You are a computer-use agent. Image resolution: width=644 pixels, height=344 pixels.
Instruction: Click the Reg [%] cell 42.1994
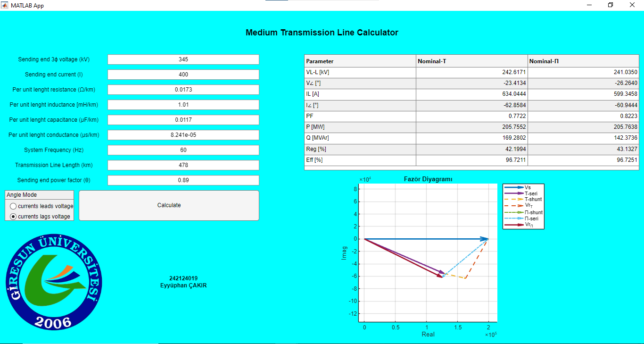[472, 149]
